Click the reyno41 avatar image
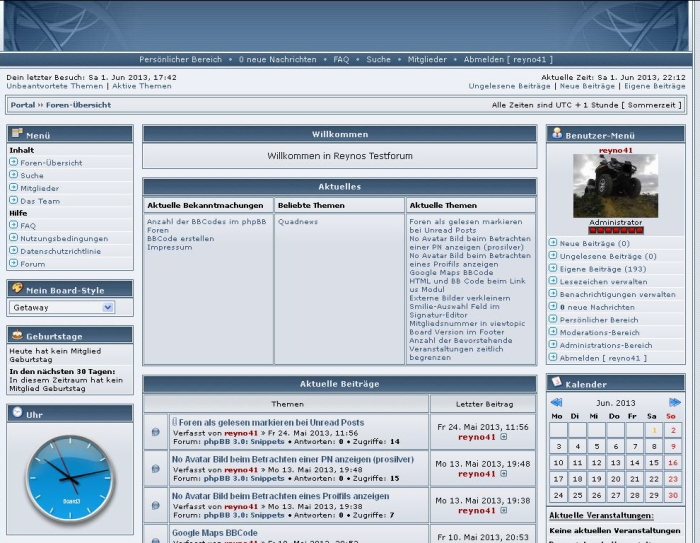Screen dimensions: 700x543 (615, 186)
